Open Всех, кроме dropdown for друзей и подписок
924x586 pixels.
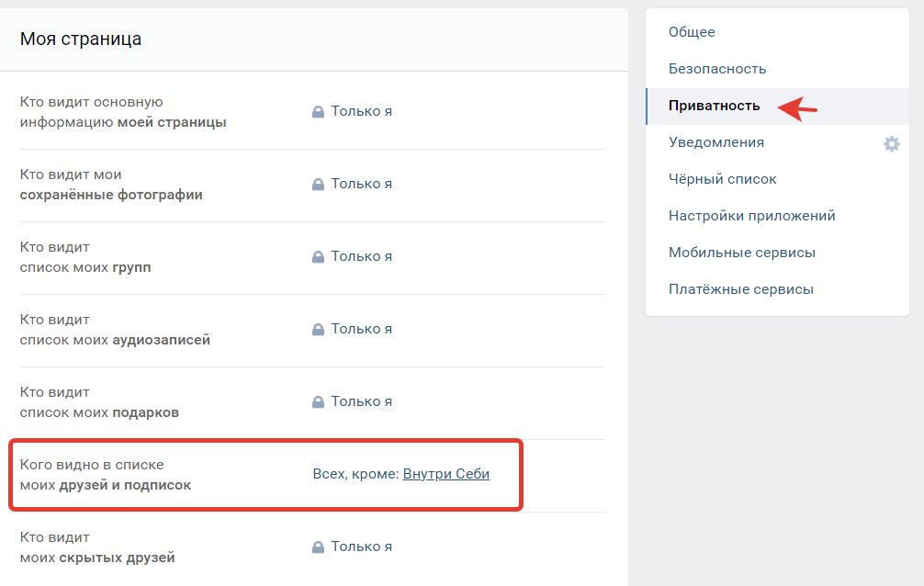tap(356, 473)
